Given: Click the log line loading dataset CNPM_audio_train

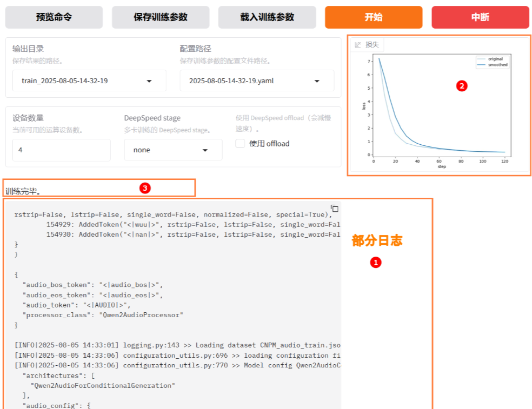Looking at the screenshot, I should pyautogui.click(x=177, y=345).
